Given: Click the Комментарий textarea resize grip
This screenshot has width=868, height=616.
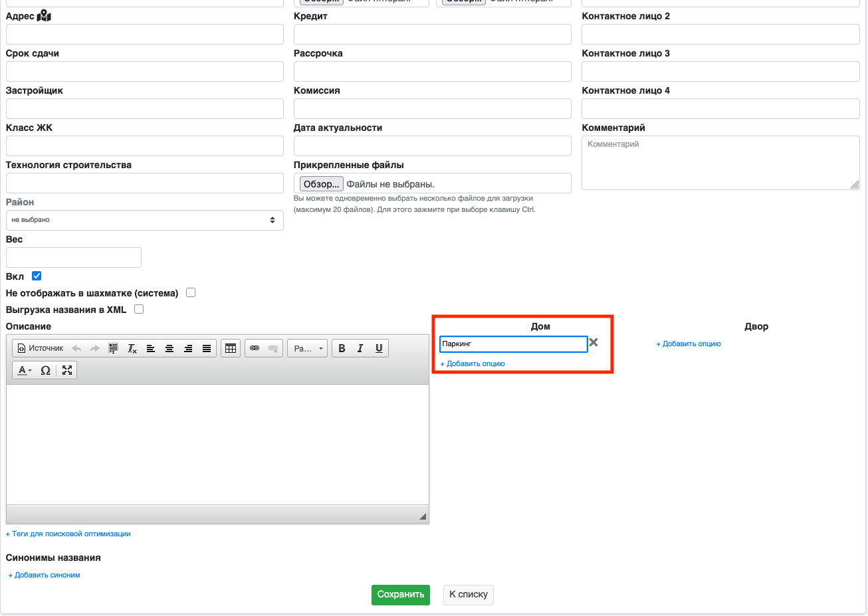Looking at the screenshot, I should (855, 185).
